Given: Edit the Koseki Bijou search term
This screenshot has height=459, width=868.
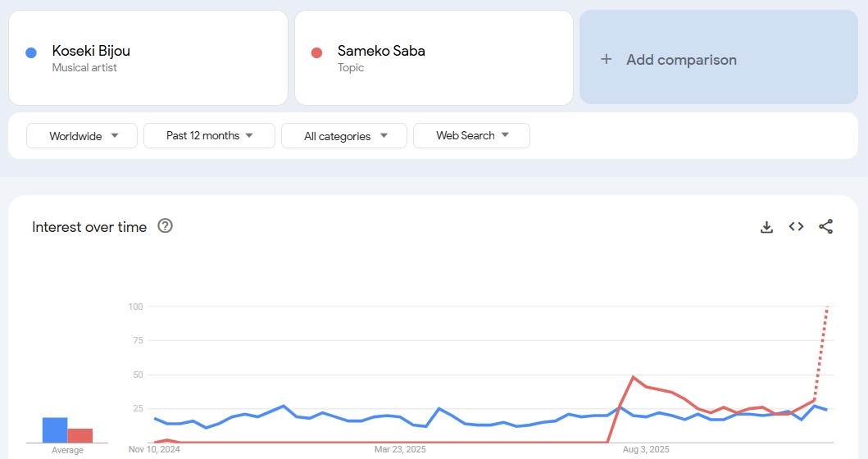Looking at the screenshot, I should click(x=91, y=51).
